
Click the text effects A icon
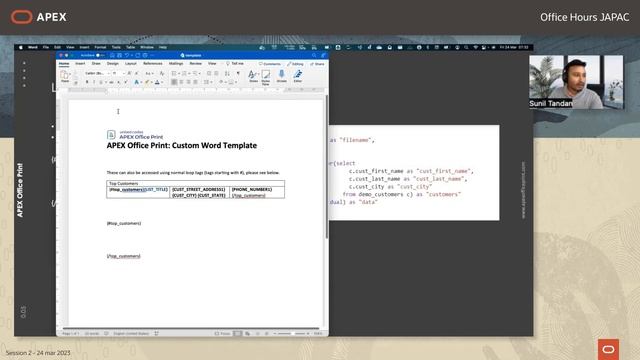pyautogui.click(x=136, y=82)
